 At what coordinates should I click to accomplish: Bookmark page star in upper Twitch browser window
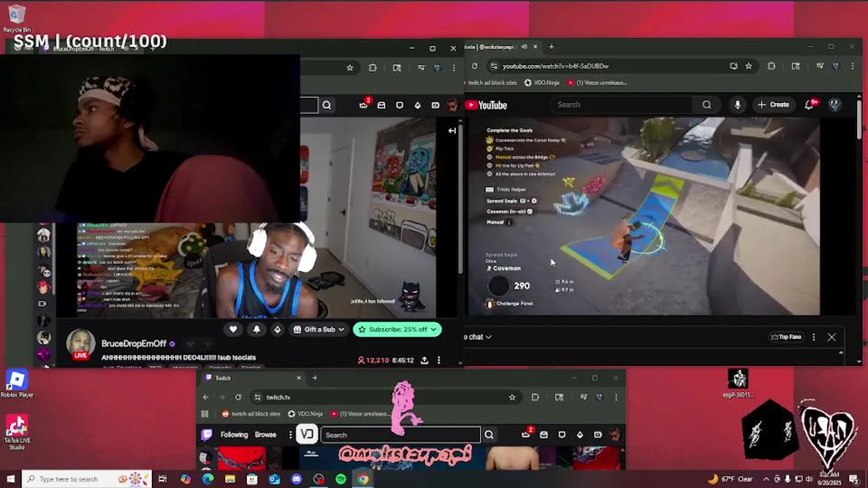[350, 67]
